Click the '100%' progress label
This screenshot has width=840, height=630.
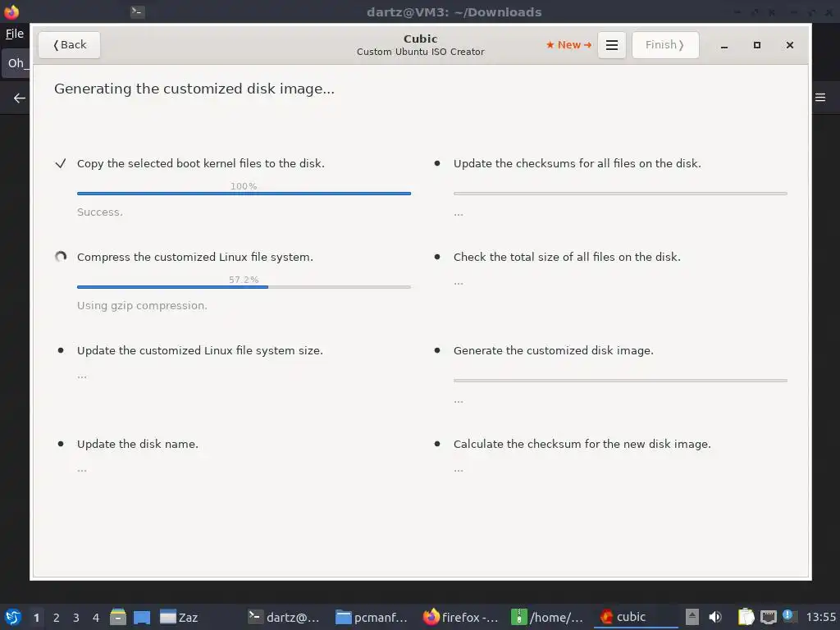point(244,186)
